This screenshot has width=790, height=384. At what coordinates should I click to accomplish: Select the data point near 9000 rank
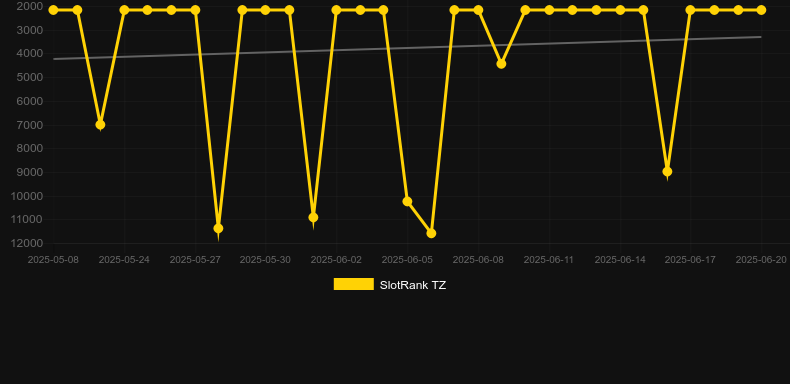tap(667, 172)
